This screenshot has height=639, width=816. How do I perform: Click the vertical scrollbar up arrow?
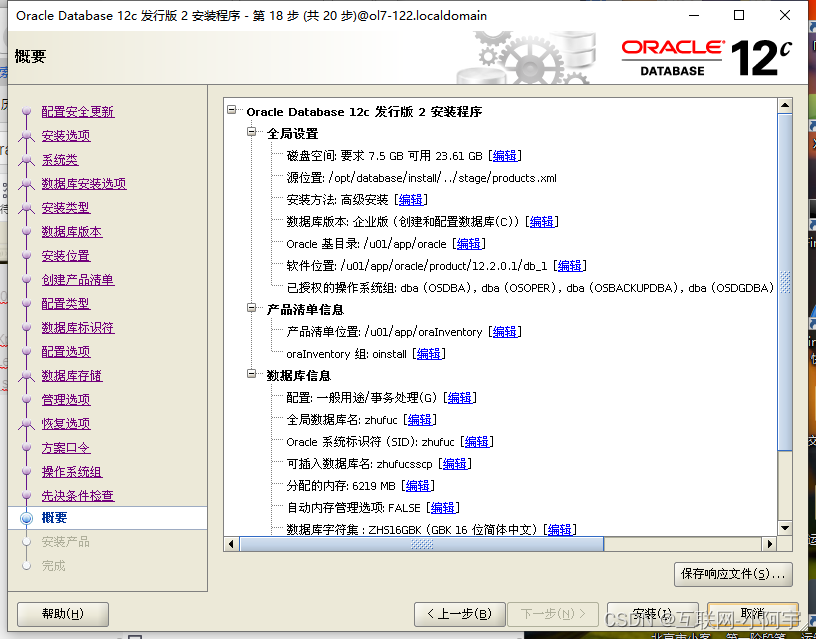(x=785, y=106)
